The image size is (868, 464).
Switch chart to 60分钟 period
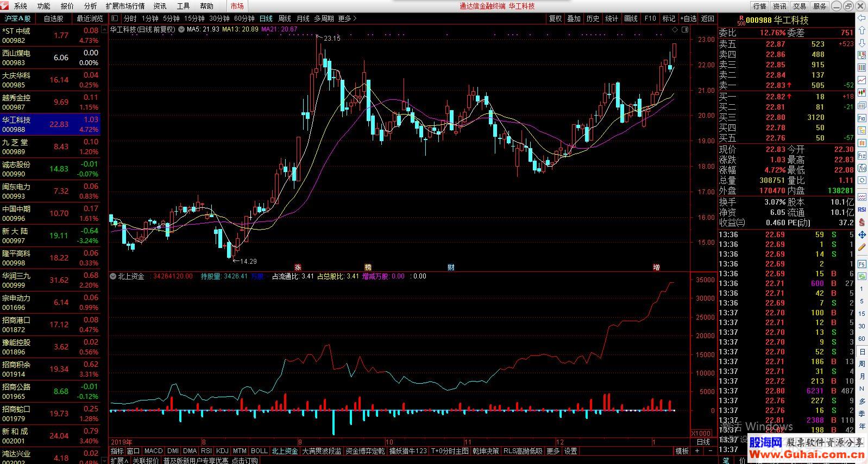(244, 18)
